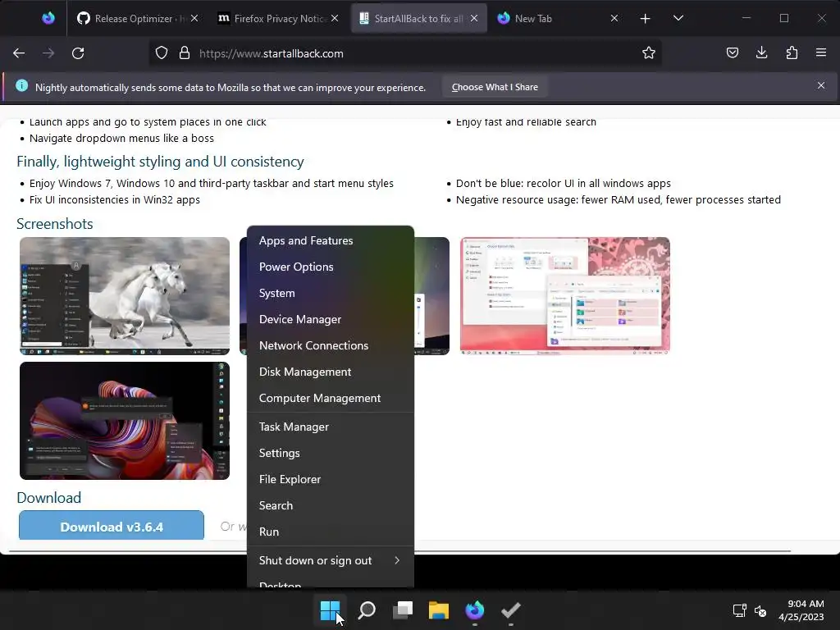Expand the list all tabs dropdown
Viewport: 840px width, 630px height.
click(x=678, y=19)
